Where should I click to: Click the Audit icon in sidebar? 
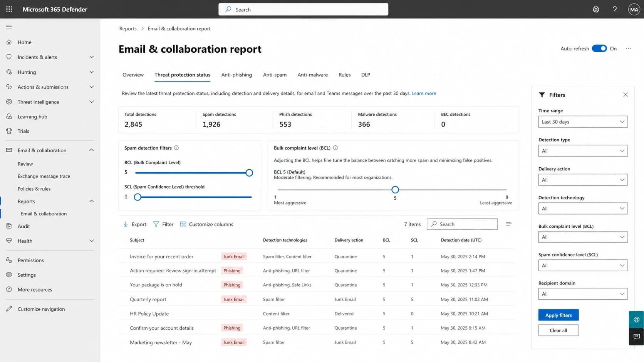pyautogui.click(x=9, y=226)
